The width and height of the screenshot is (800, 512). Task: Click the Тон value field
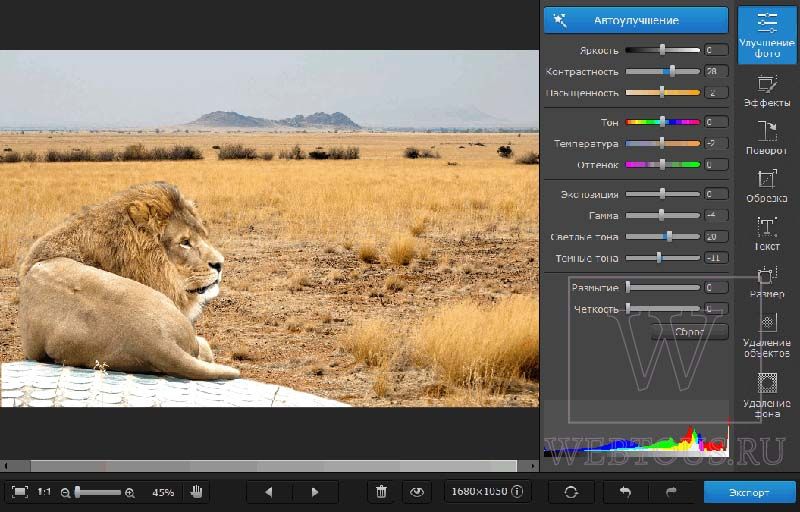coord(716,122)
